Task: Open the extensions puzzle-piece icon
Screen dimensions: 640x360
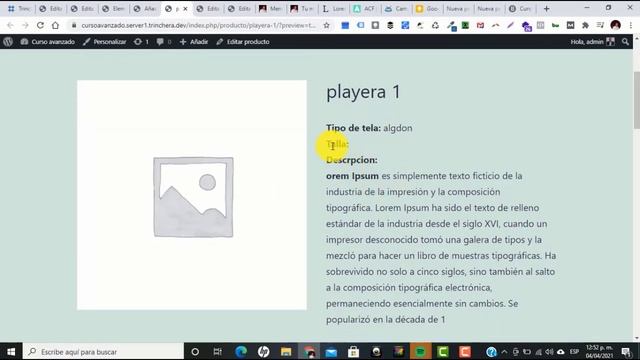Action: [x=585, y=25]
